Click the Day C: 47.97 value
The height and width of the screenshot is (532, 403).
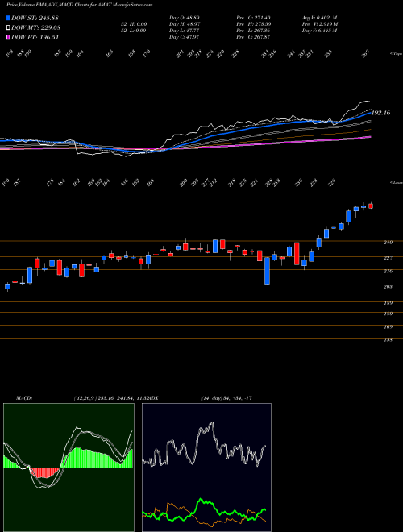(x=184, y=37)
